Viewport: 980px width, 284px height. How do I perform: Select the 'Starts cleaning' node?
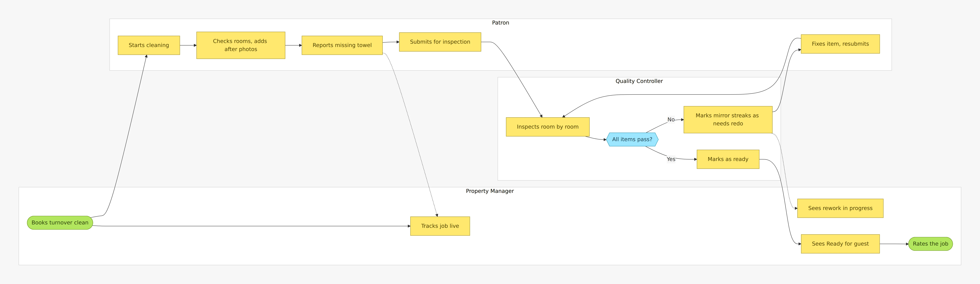[x=149, y=45]
